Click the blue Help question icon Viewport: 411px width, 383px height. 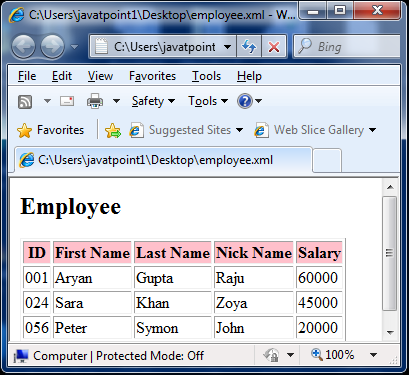pos(245,101)
